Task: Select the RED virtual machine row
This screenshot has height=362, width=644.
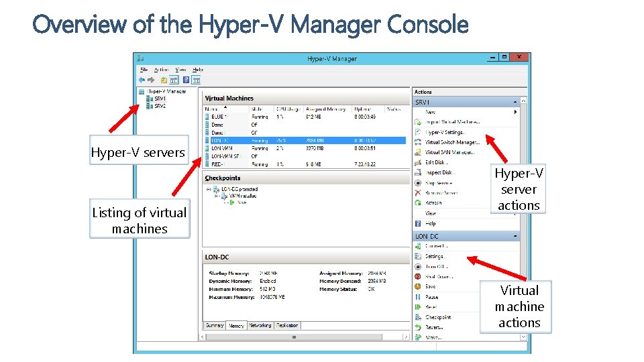Action: pos(305,164)
